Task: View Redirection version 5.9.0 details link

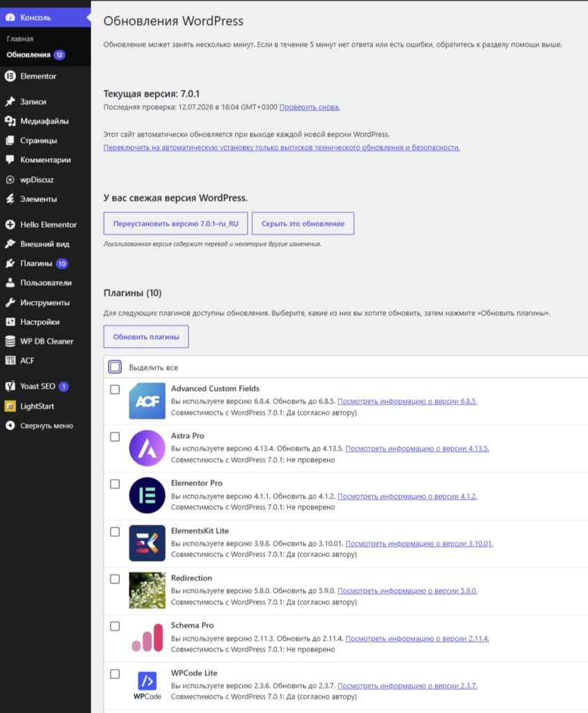Action: [407, 590]
